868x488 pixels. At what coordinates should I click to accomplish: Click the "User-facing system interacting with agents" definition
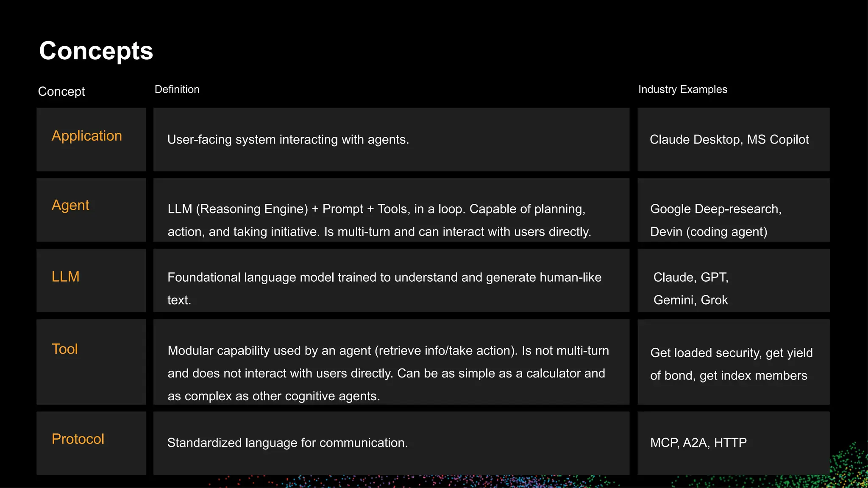click(x=288, y=139)
